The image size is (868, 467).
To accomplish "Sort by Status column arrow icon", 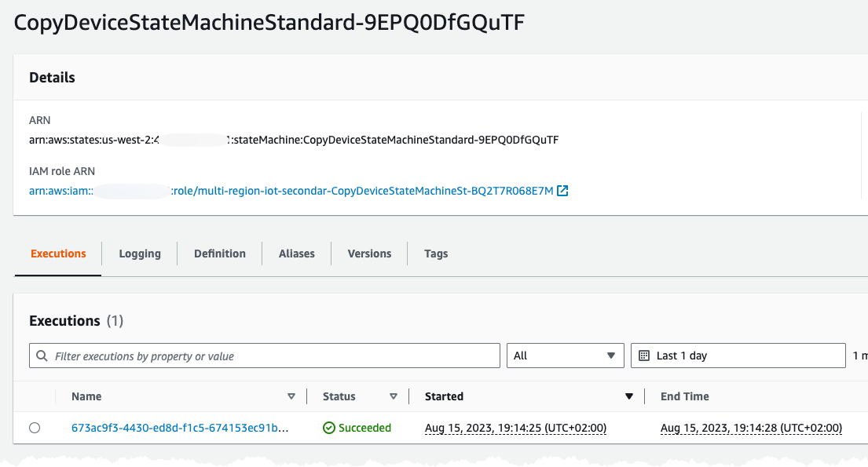I will click(394, 396).
